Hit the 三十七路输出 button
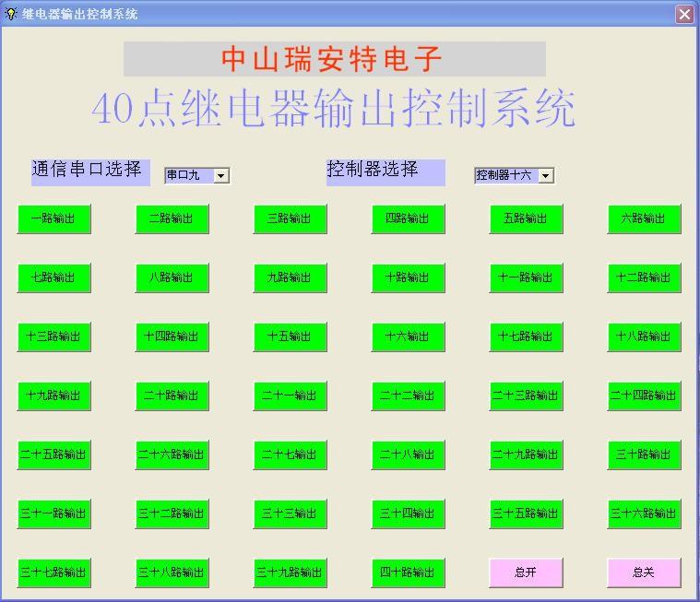Viewport: 700px width, 602px height. pos(54,572)
